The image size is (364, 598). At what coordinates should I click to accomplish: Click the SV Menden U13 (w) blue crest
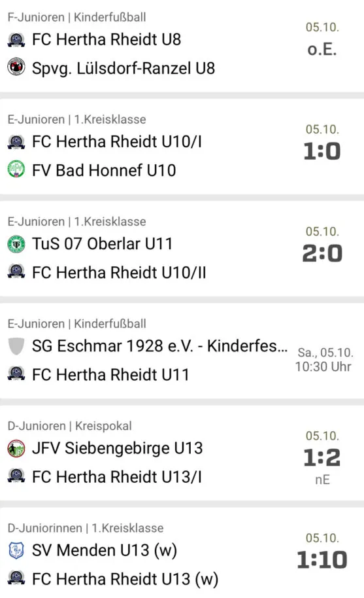point(16,550)
